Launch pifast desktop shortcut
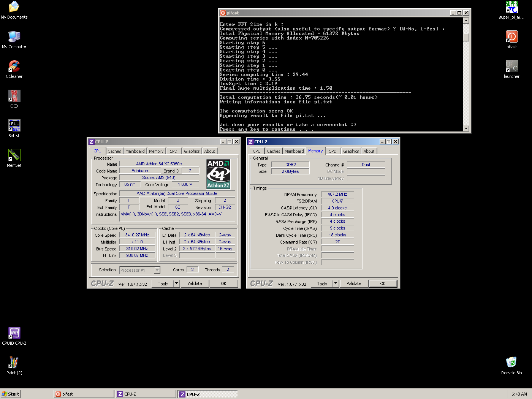This screenshot has width=532, height=399. click(511, 40)
